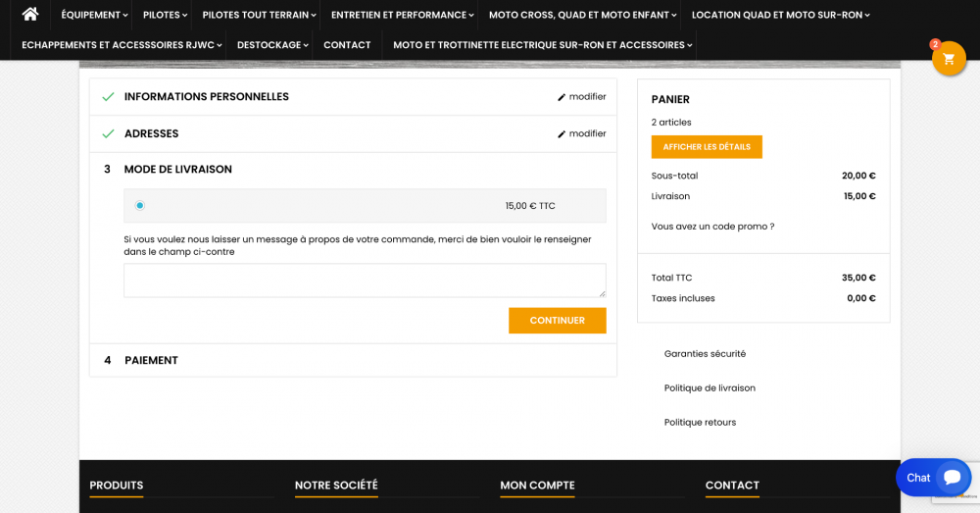Expand the Entretien et Performance menu
This screenshot has width=980, height=513.
(x=403, y=15)
